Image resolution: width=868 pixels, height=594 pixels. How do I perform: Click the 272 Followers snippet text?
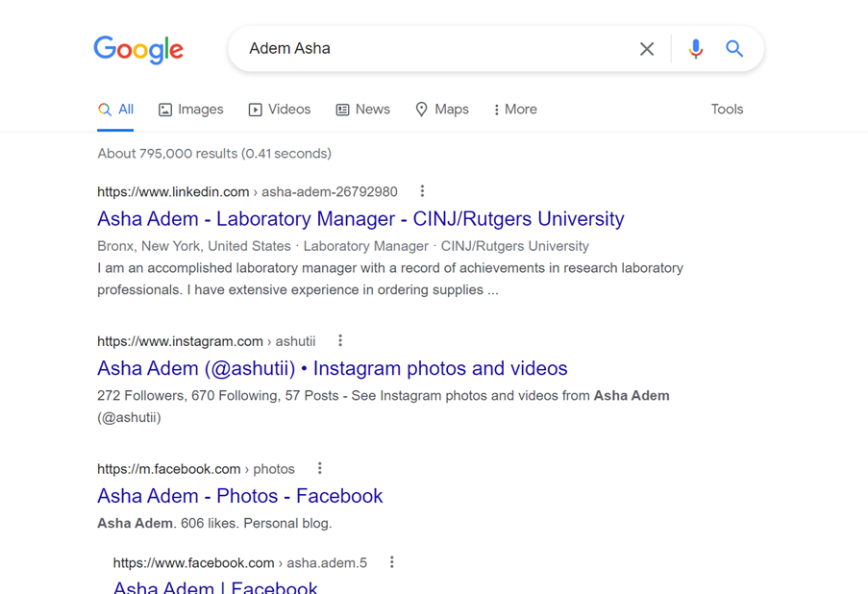(384, 407)
